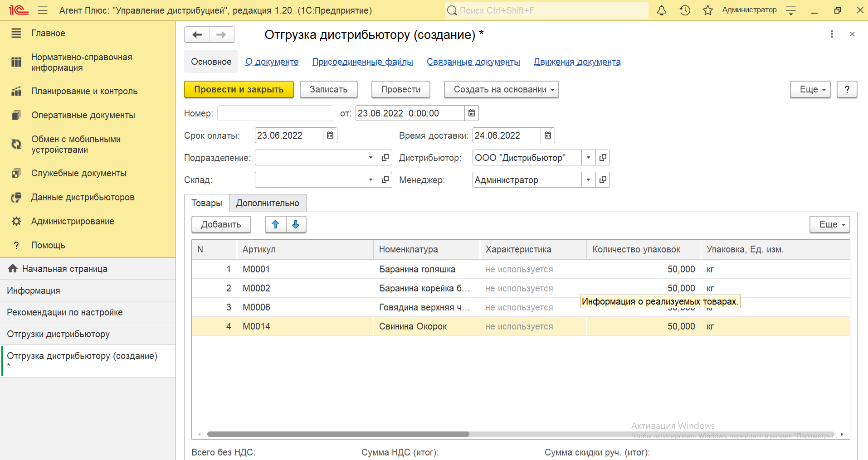
Task: Click the Номенклатура column header
Action: point(426,249)
